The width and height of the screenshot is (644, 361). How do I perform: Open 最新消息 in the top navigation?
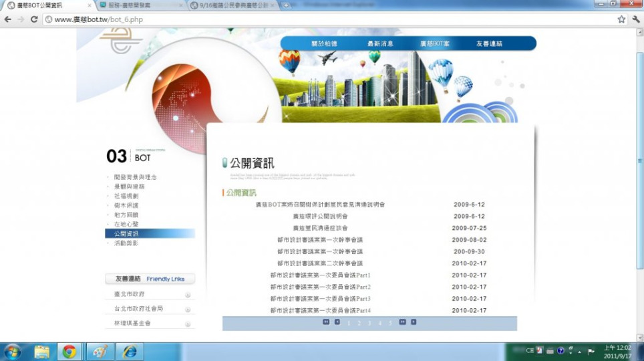pos(379,43)
